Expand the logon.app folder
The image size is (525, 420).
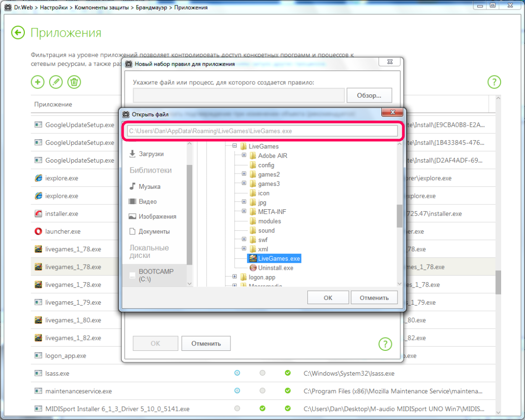point(235,277)
